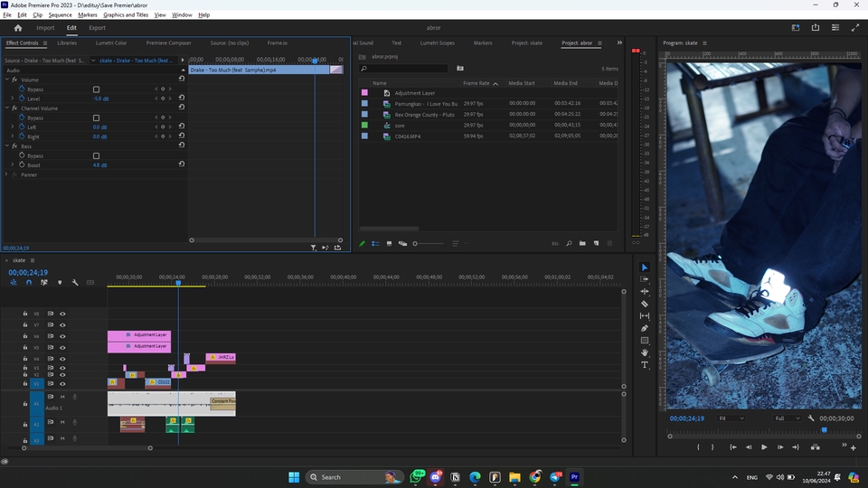
Task: Adjust the project panel thumbnail zoom slider
Action: pos(429,243)
